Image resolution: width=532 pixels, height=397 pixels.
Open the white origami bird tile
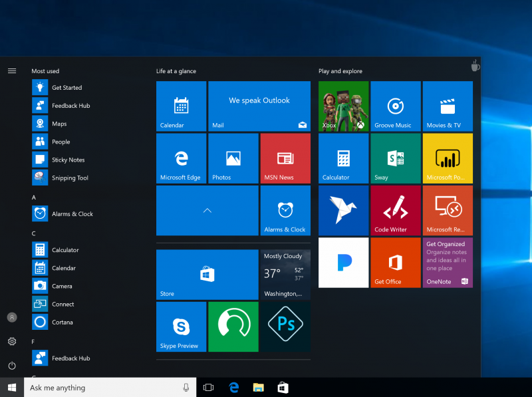pyautogui.click(x=343, y=210)
